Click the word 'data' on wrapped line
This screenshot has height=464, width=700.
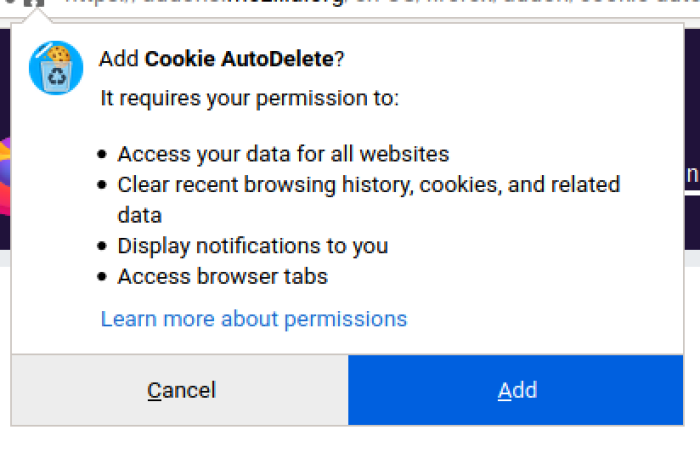[139, 215]
